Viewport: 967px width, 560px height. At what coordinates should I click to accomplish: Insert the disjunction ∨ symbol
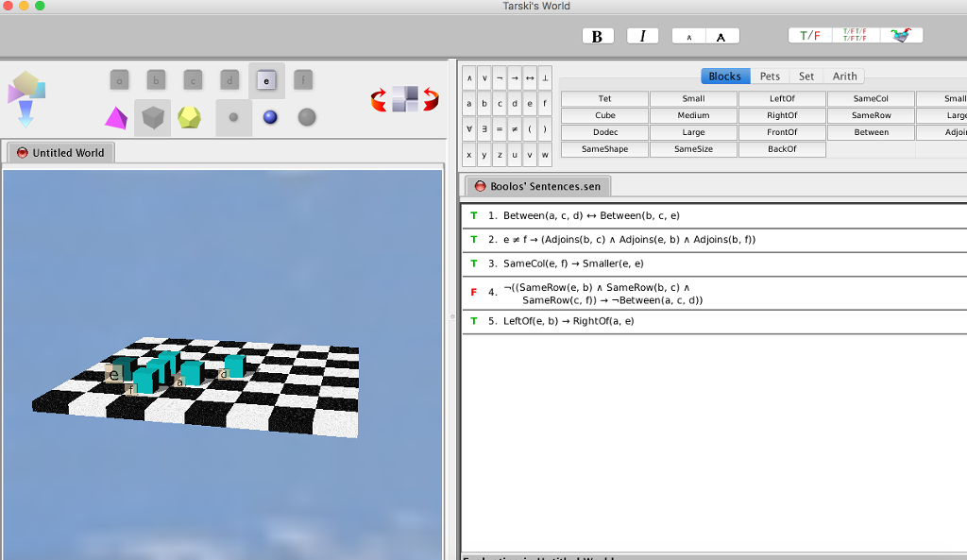pos(484,78)
